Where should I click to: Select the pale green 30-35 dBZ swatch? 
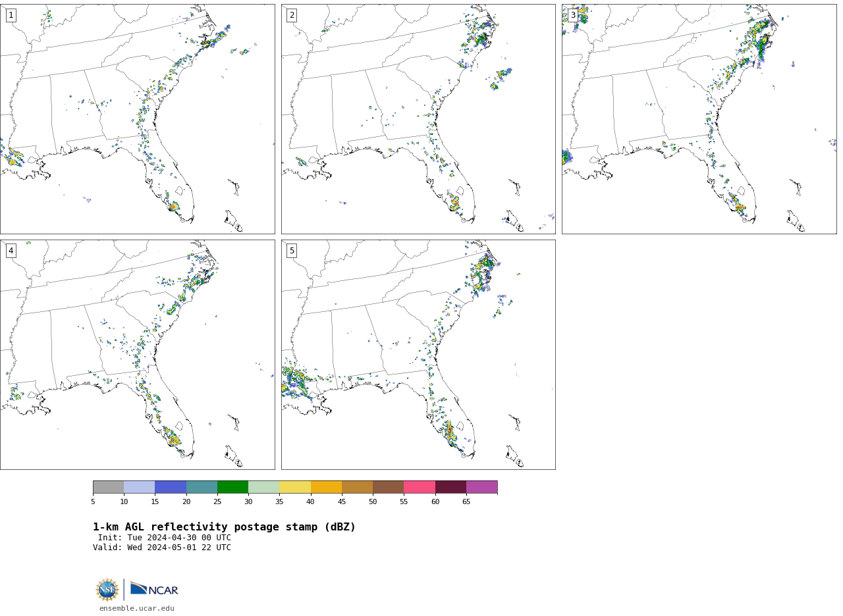(x=263, y=487)
